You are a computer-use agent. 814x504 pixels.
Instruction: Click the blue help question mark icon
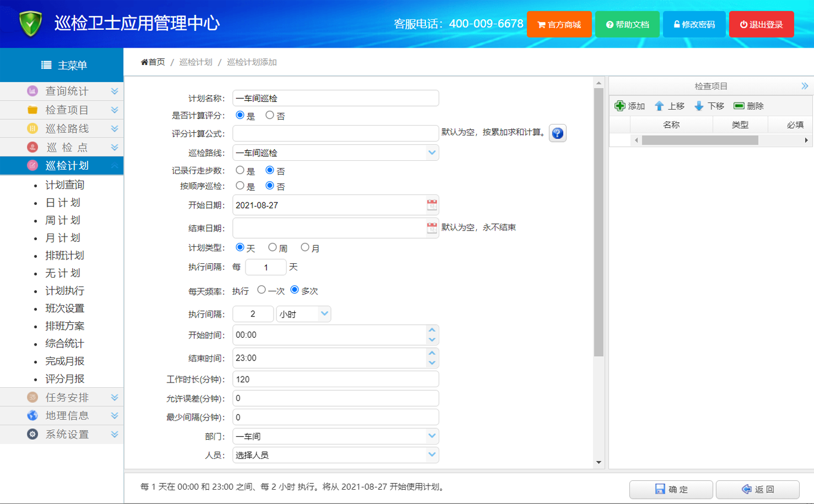[557, 133]
